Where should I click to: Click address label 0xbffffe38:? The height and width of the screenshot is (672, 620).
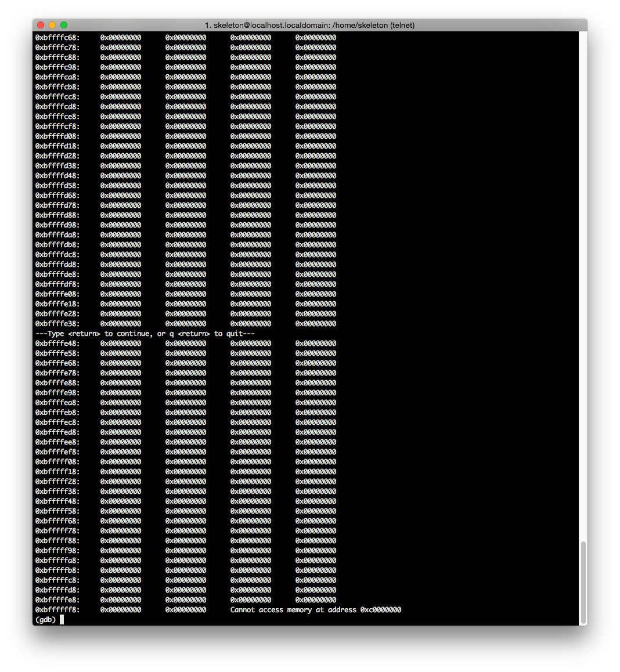point(57,324)
